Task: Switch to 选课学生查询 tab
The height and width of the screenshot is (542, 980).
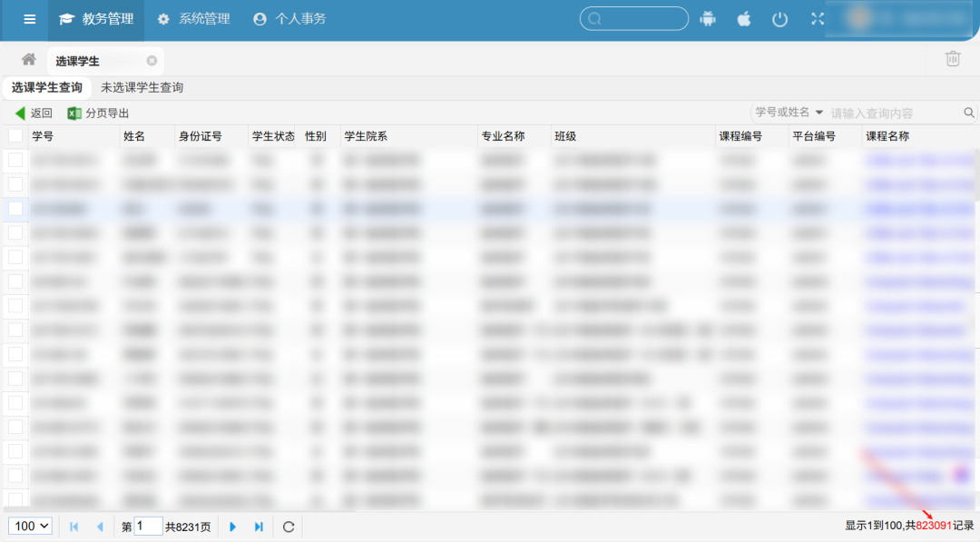Action: 47,87
